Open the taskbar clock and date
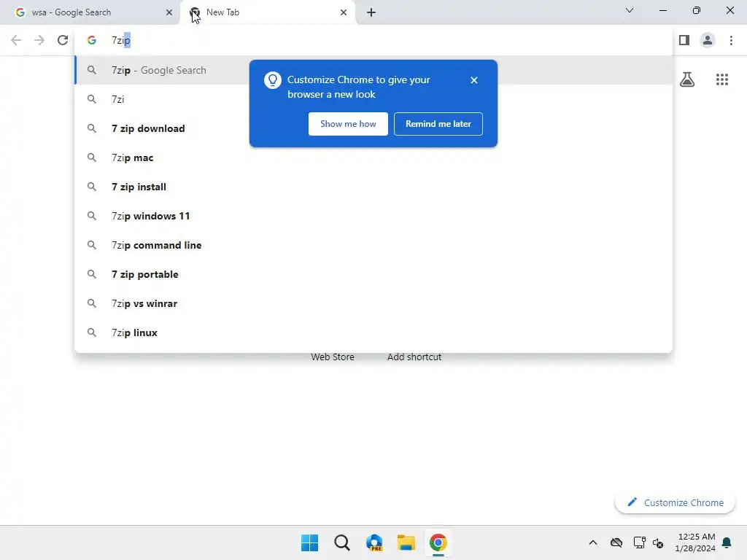The height and width of the screenshot is (560, 747). pyautogui.click(x=695, y=542)
